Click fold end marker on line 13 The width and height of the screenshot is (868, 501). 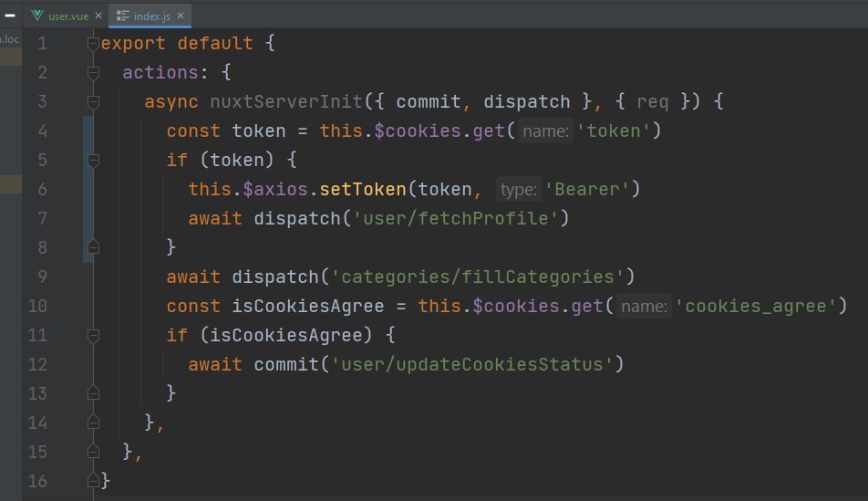pos(93,393)
